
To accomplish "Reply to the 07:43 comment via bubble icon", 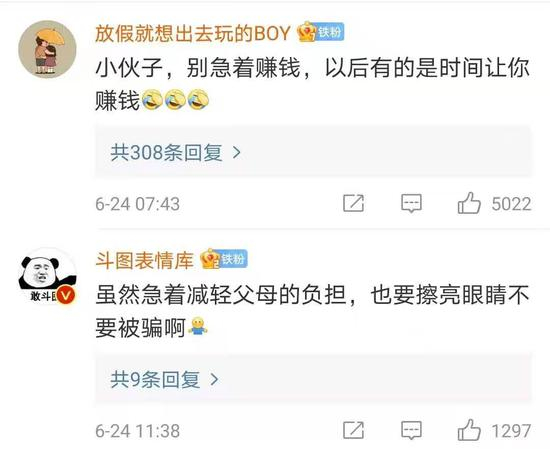I will pyautogui.click(x=411, y=203).
